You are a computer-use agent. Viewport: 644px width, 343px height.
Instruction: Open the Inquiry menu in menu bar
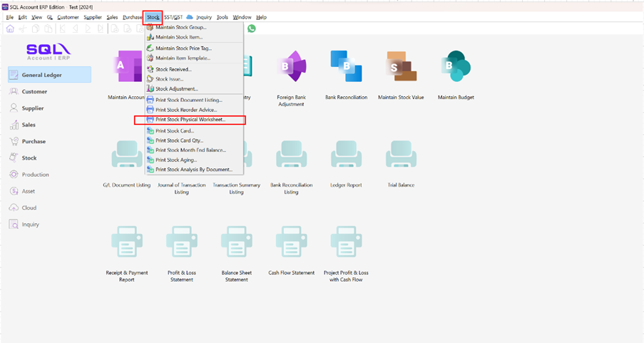[204, 16]
